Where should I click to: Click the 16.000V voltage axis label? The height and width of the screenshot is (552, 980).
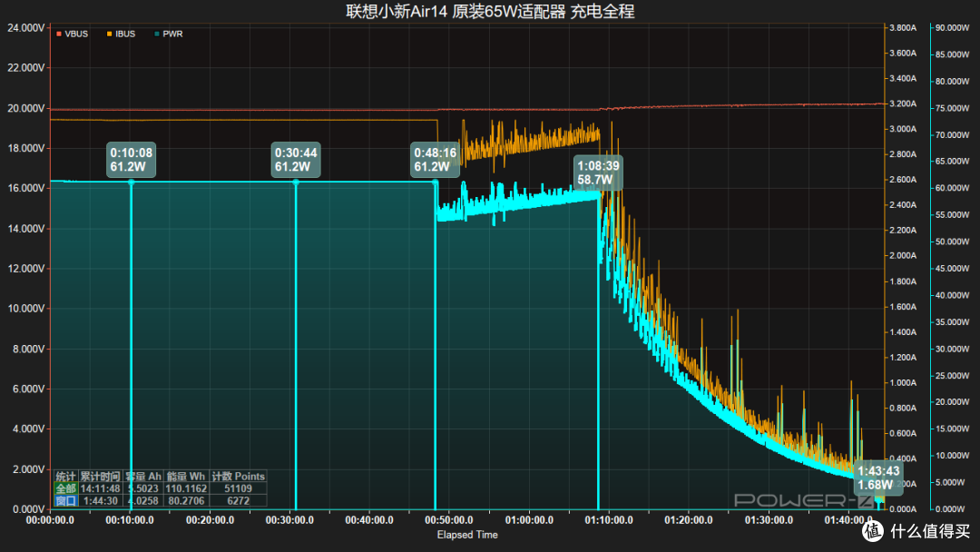coord(26,188)
